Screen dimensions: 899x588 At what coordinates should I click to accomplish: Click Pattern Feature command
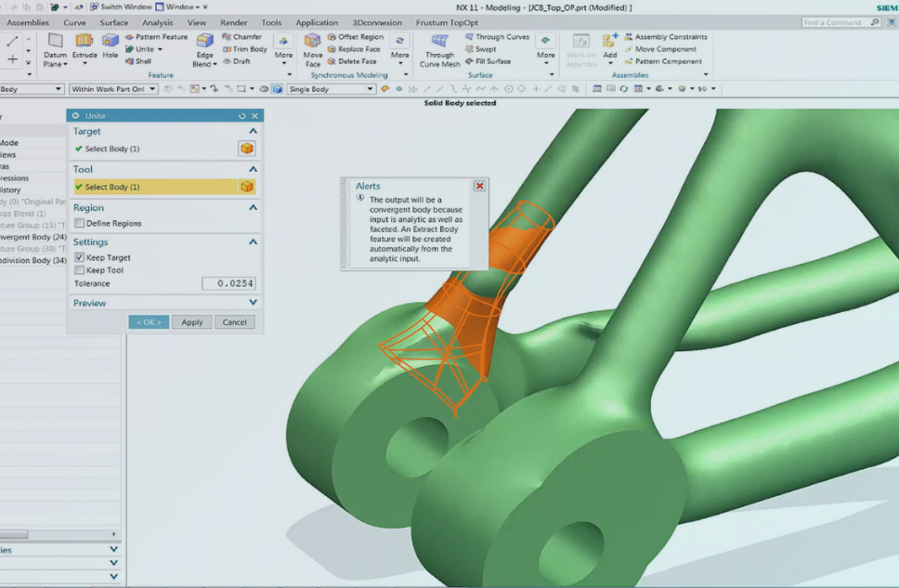tap(157, 37)
